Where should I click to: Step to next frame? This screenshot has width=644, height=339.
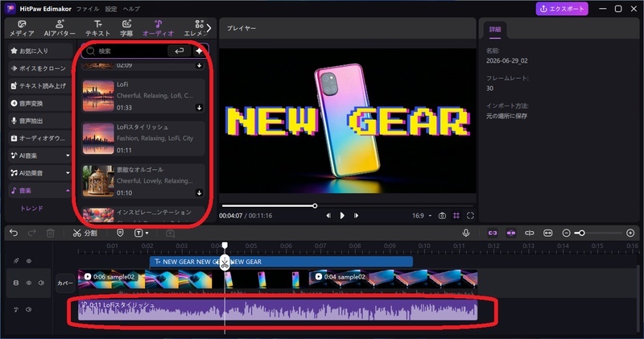tap(356, 215)
